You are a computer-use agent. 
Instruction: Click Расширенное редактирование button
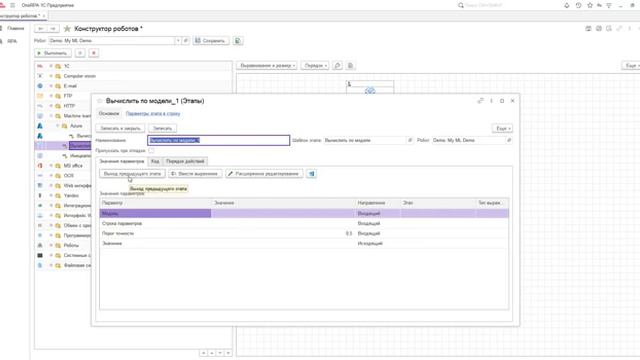click(264, 174)
